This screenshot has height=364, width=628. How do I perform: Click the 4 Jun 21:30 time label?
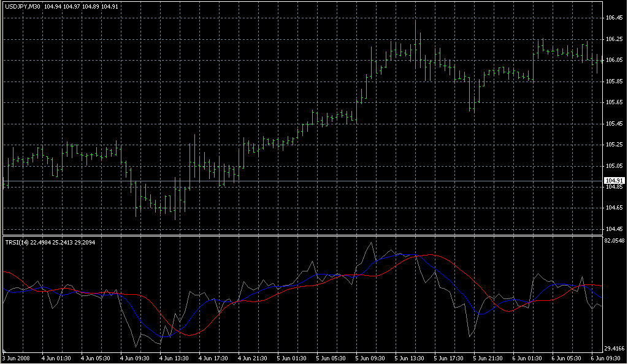(x=253, y=357)
